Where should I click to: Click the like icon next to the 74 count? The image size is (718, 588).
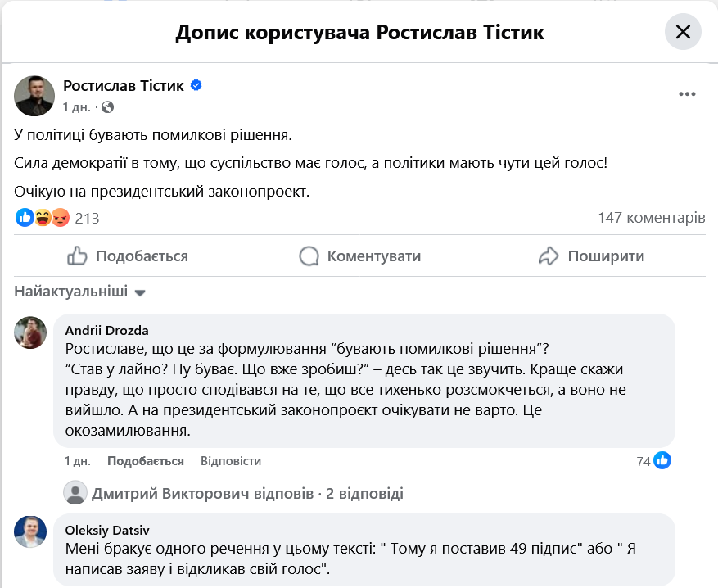(x=663, y=460)
